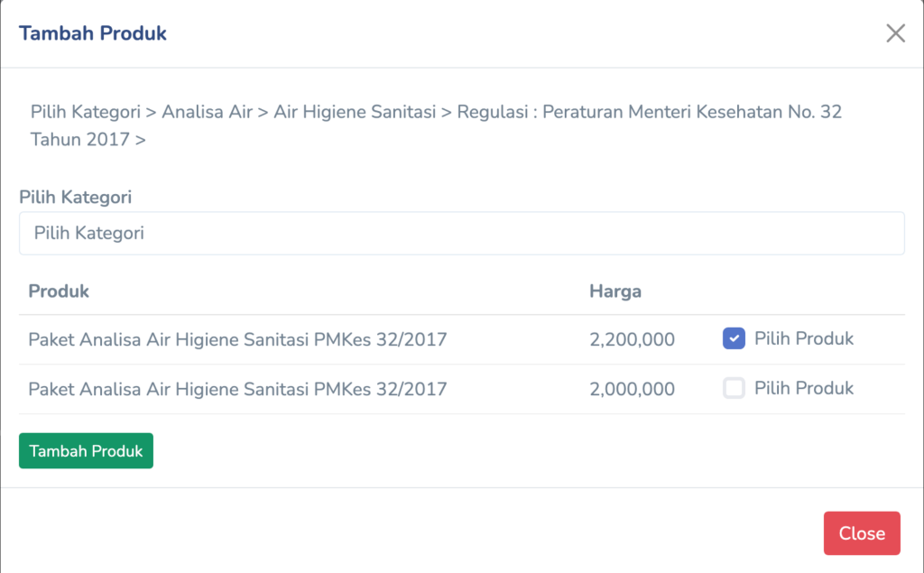
Task: Click 'Pilih Kategori' in the breadcrumb
Action: pos(86,113)
